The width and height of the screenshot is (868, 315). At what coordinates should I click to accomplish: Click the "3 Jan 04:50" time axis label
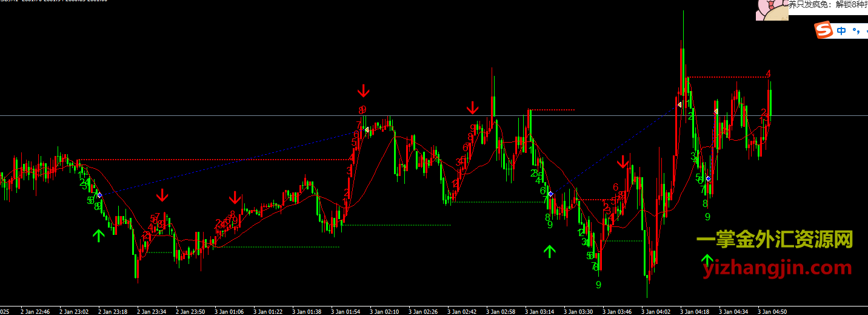772,311
